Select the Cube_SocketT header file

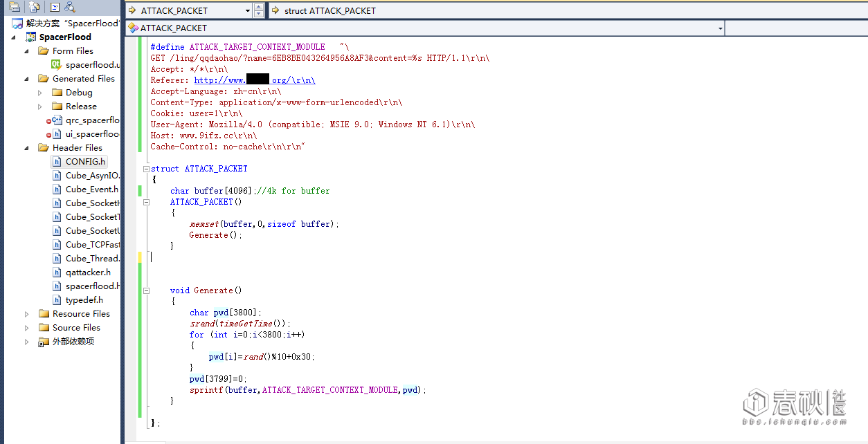[x=85, y=216]
